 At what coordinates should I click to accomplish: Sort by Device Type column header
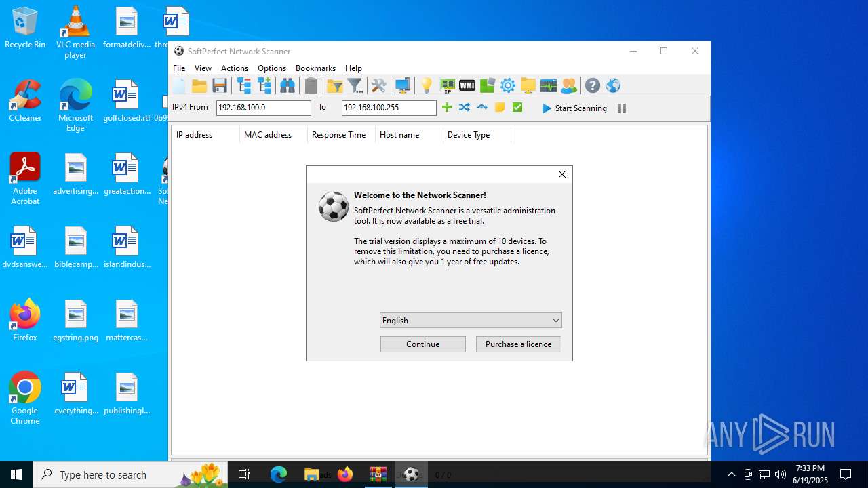click(x=477, y=135)
